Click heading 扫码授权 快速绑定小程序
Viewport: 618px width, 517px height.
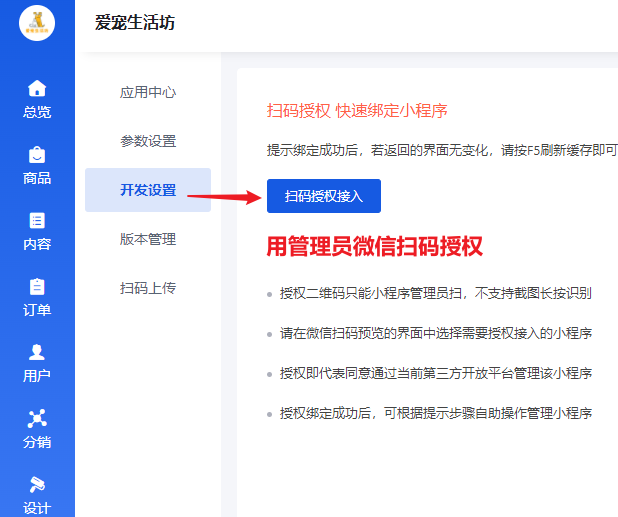pyautogui.click(x=357, y=111)
